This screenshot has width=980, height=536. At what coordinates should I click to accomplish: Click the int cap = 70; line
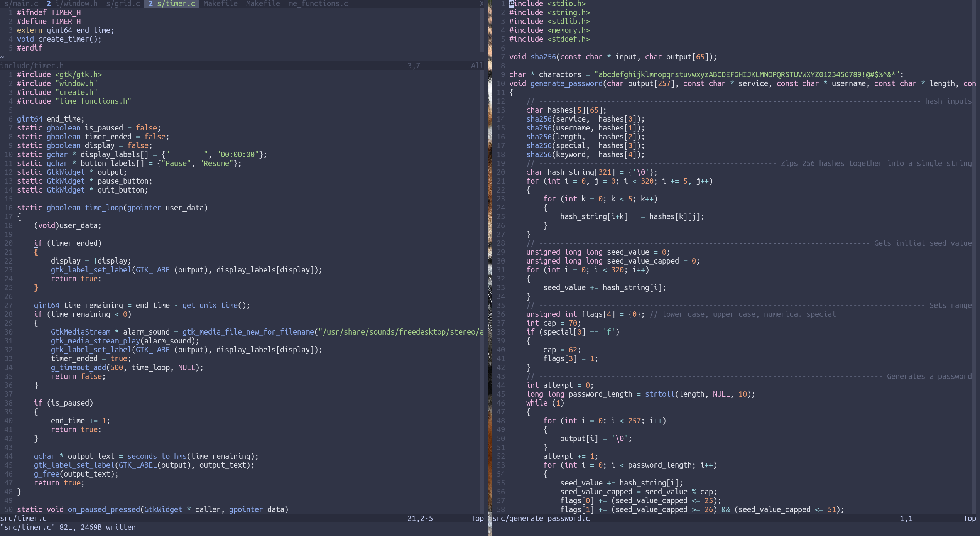(x=553, y=323)
